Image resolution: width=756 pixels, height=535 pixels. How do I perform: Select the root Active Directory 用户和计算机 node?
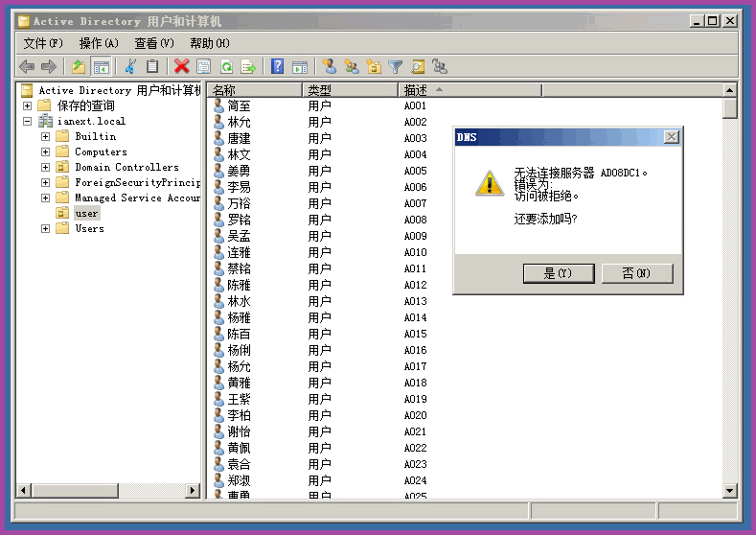click(x=120, y=90)
